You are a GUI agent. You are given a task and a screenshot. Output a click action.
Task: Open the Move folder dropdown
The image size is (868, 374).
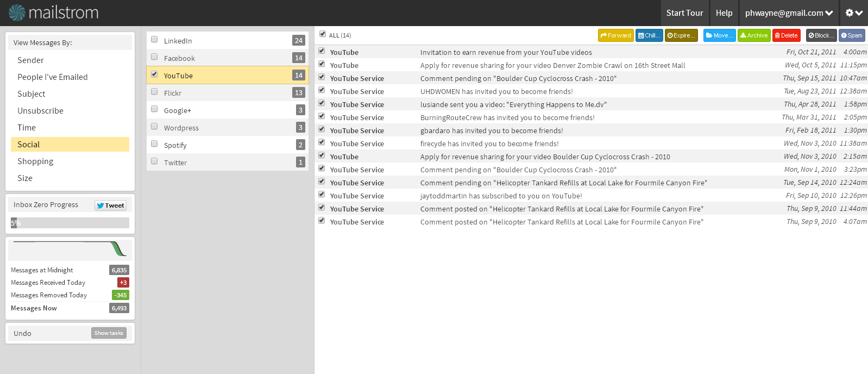click(x=719, y=35)
